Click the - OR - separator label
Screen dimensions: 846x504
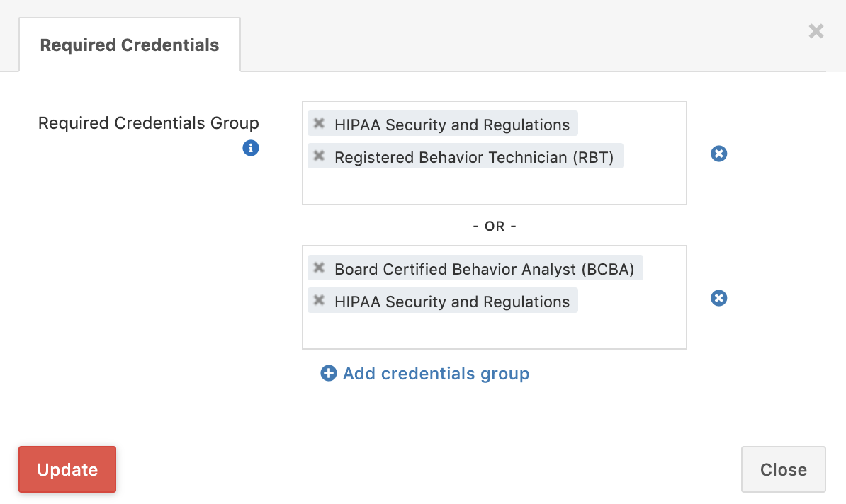coord(494,226)
